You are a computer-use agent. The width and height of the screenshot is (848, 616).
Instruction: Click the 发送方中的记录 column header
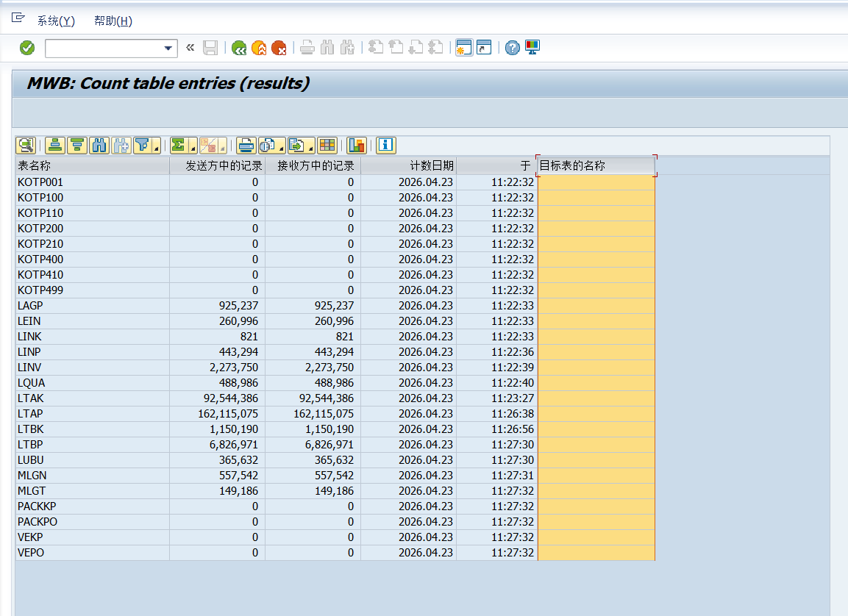click(218, 166)
